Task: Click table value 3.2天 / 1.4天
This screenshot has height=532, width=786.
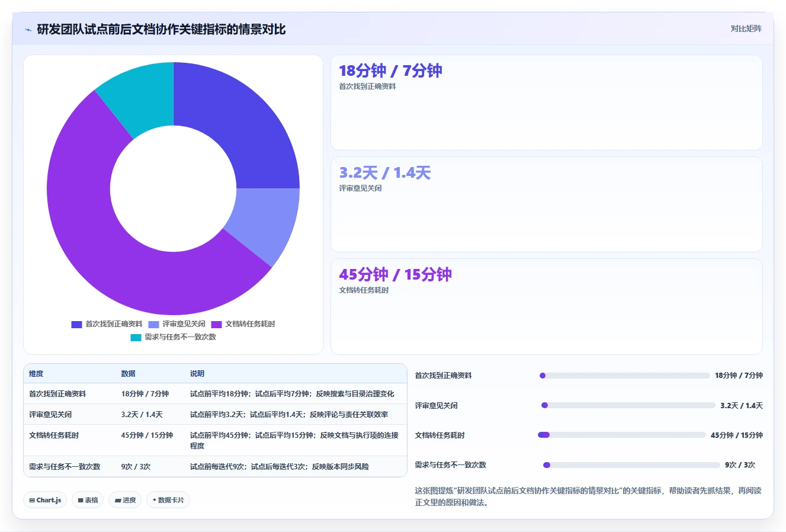Action: (142, 415)
